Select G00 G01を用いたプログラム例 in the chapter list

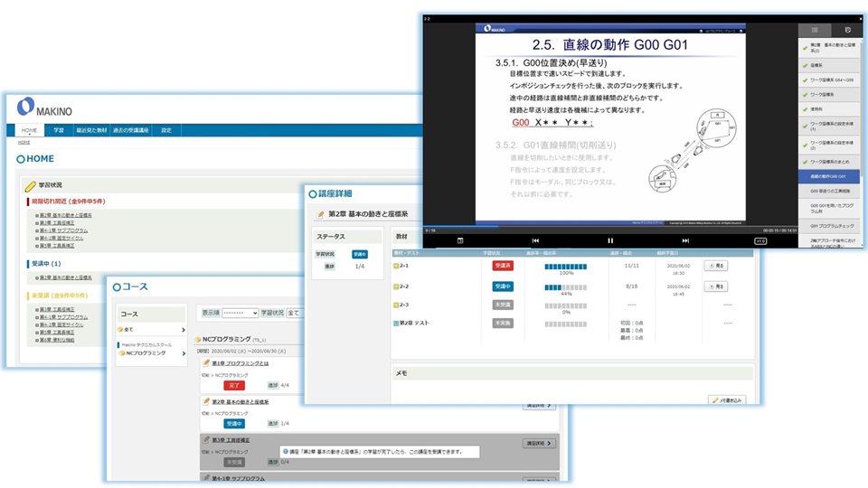coord(830,208)
